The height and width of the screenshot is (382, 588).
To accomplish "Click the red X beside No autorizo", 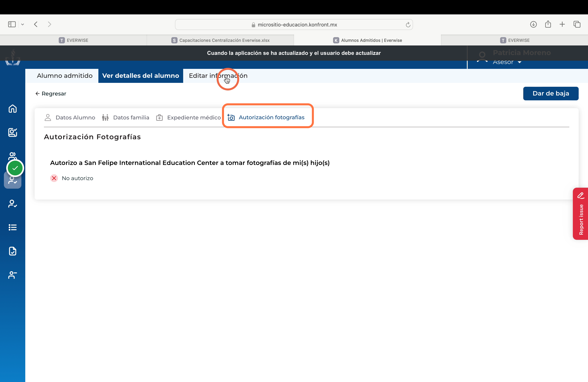I will pos(54,178).
